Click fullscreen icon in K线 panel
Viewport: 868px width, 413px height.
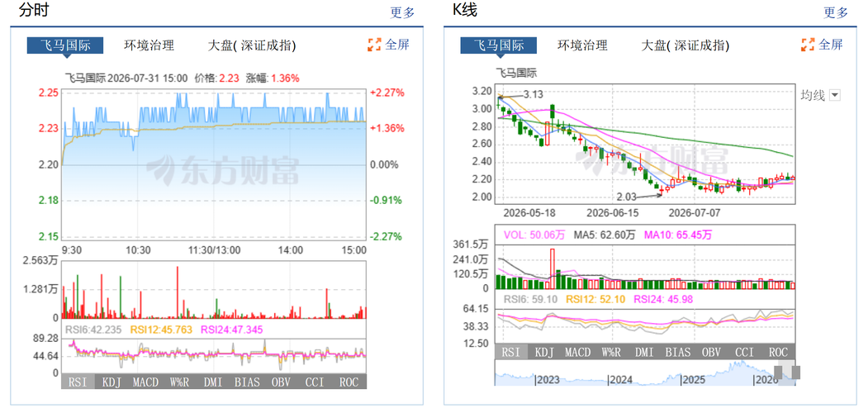809,45
